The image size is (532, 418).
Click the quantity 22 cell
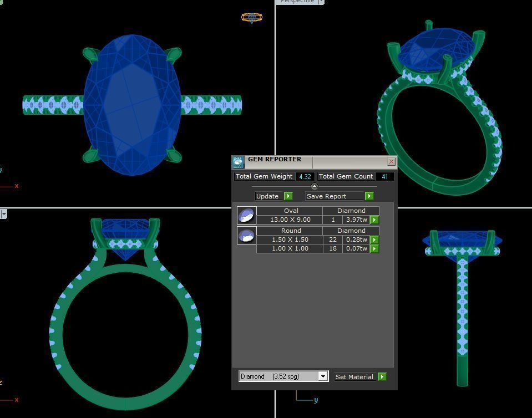(x=333, y=239)
